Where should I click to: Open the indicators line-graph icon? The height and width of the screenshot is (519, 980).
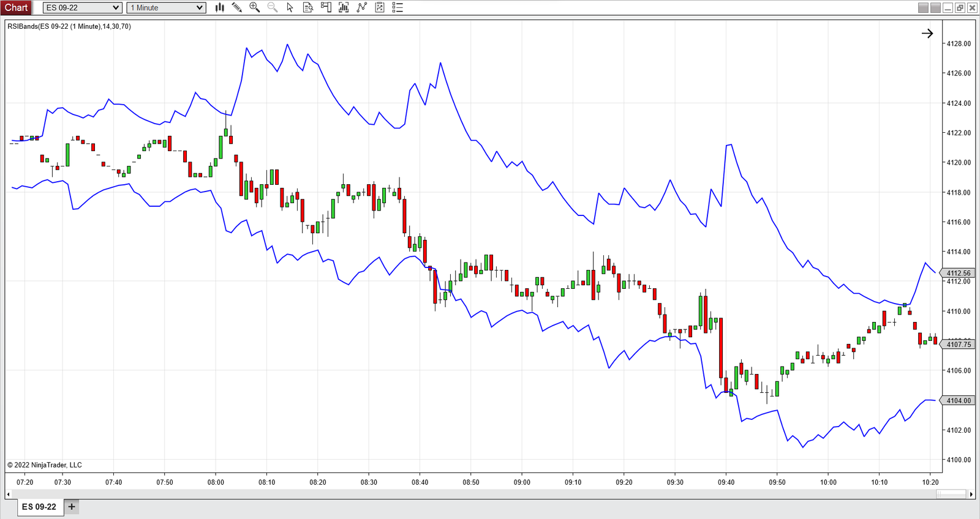[362, 7]
